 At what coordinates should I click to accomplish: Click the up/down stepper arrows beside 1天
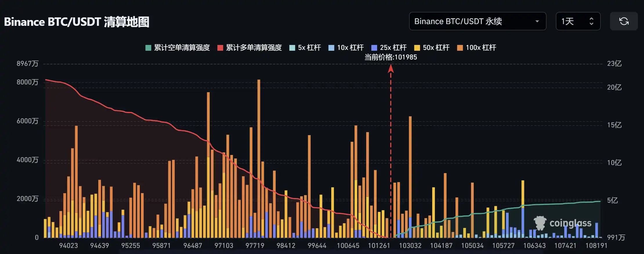pos(591,21)
